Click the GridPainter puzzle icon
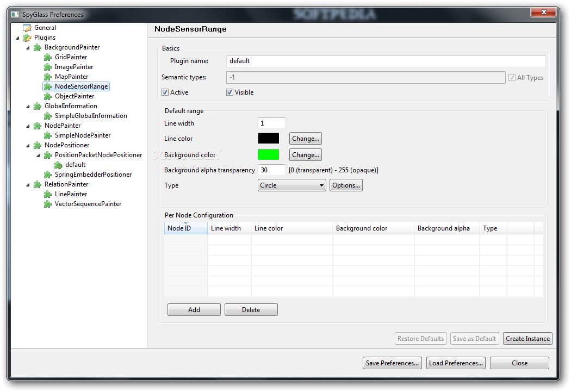 point(48,58)
